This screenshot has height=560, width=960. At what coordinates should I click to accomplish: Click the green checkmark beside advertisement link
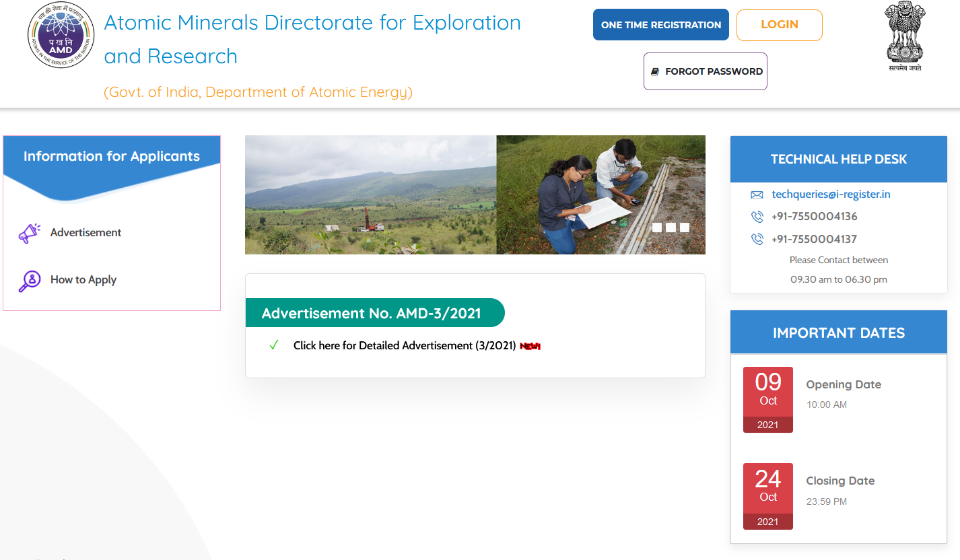pyautogui.click(x=273, y=345)
